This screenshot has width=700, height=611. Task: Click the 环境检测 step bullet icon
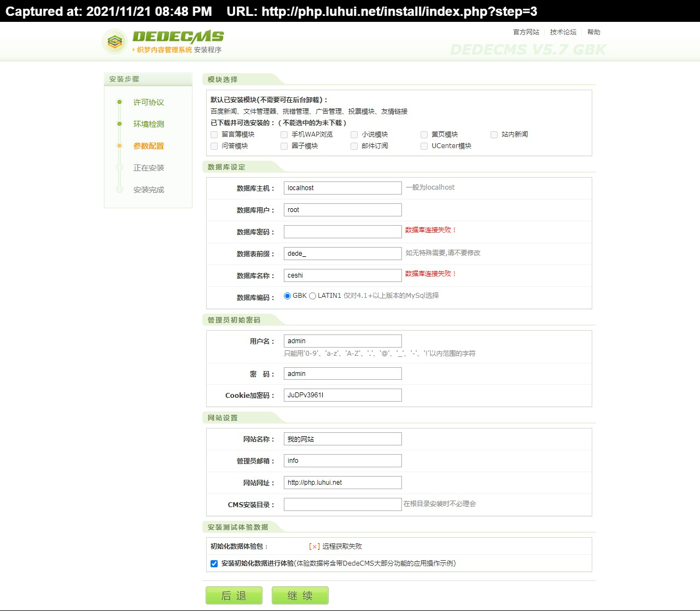pos(119,124)
